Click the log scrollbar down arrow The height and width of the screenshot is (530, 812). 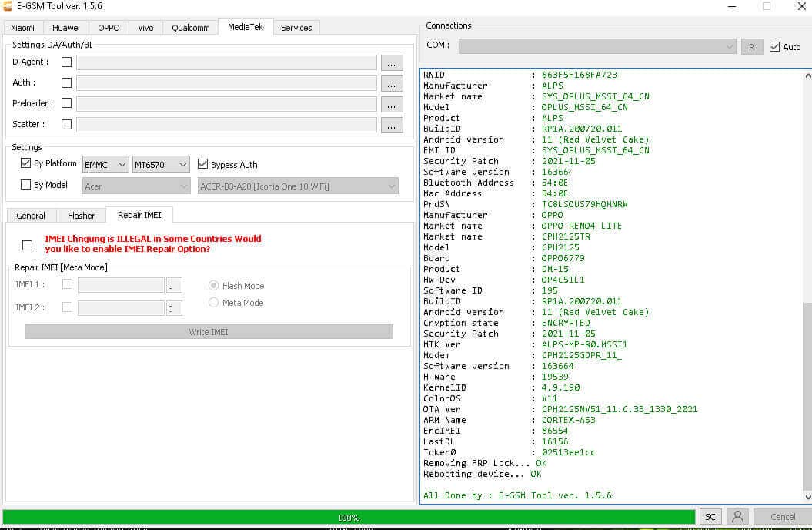click(x=807, y=496)
